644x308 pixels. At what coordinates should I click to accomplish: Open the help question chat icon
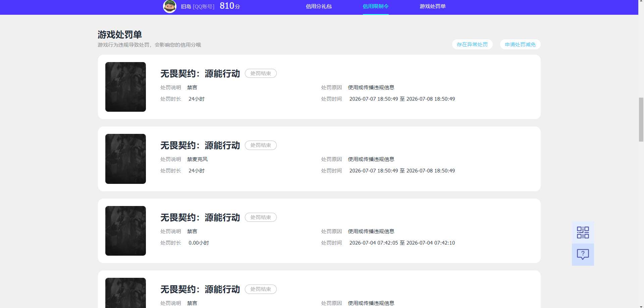pos(583,254)
